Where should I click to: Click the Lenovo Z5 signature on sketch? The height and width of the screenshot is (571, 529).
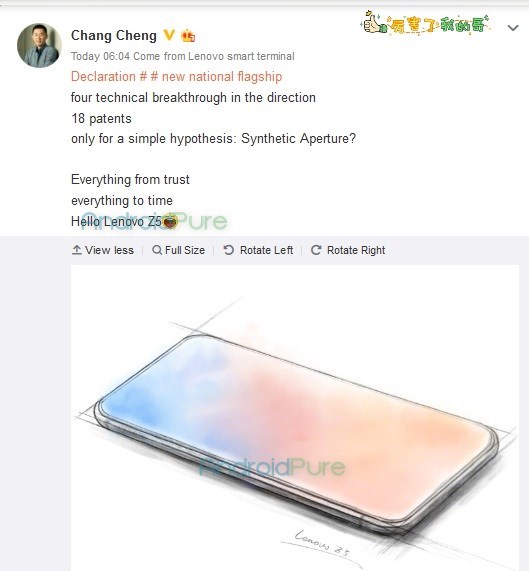coord(322,543)
